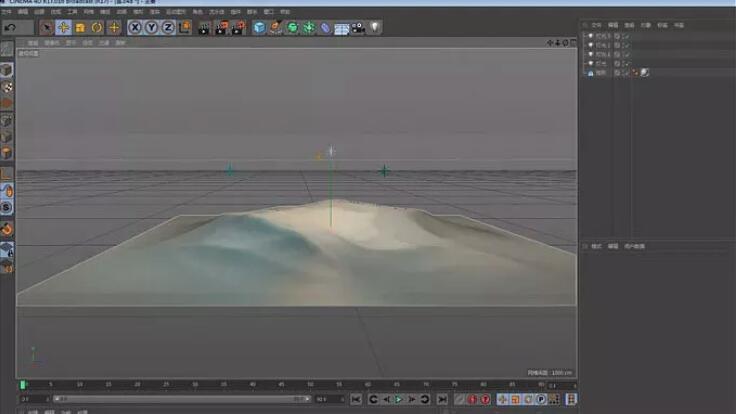Open the first menu in the Object Manager

coord(596,24)
